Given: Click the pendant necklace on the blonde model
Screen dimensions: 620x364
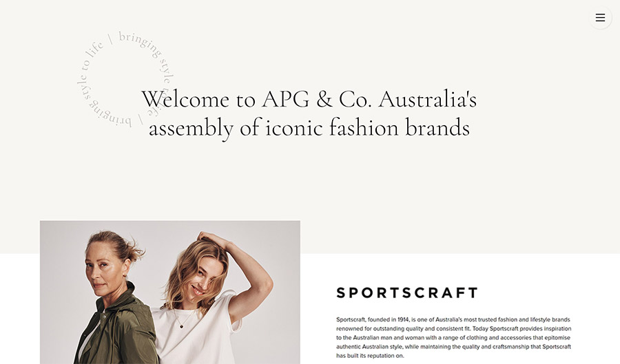Looking at the screenshot, I should 181,325.
